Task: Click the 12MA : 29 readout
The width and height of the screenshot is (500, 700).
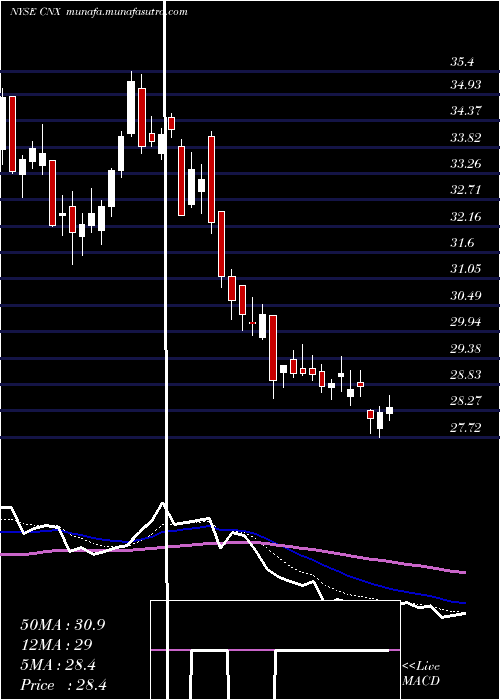Action: (x=56, y=645)
